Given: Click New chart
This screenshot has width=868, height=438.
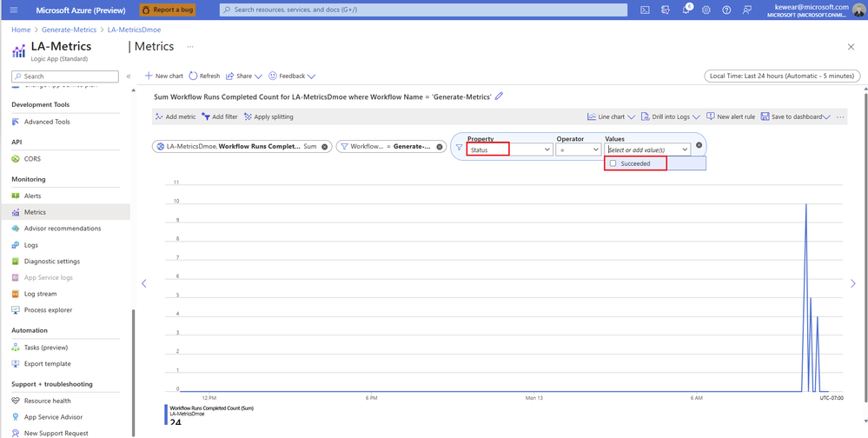Looking at the screenshot, I should click(x=164, y=76).
